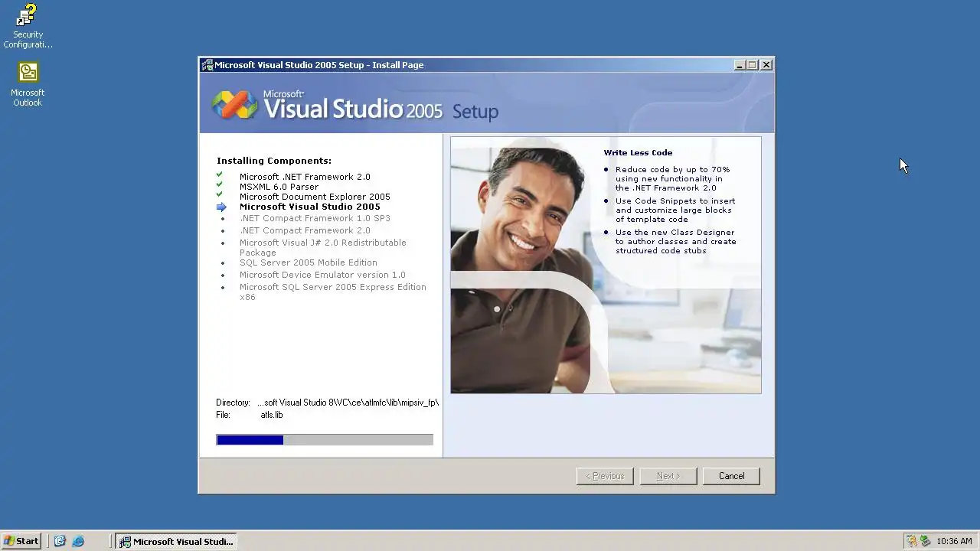Image resolution: width=980 pixels, height=551 pixels.
Task: Click 'Use the new Class Designer' bullet
Action: (675, 241)
